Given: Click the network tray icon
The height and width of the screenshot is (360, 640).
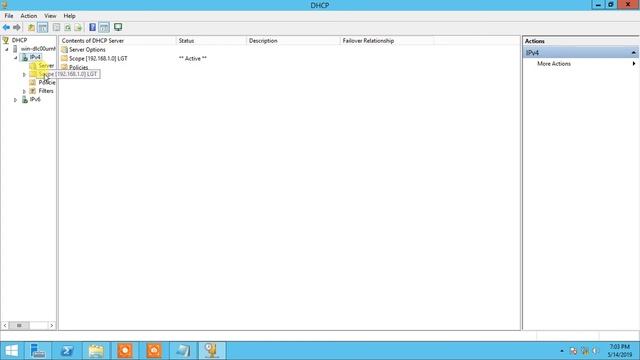Looking at the screenshot, I should pyautogui.click(x=585, y=351).
